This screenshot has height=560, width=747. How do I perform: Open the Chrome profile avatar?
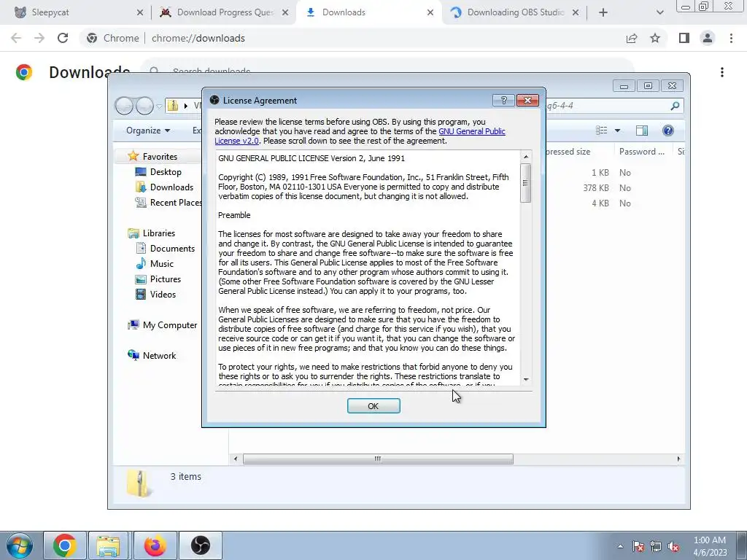coord(708,38)
